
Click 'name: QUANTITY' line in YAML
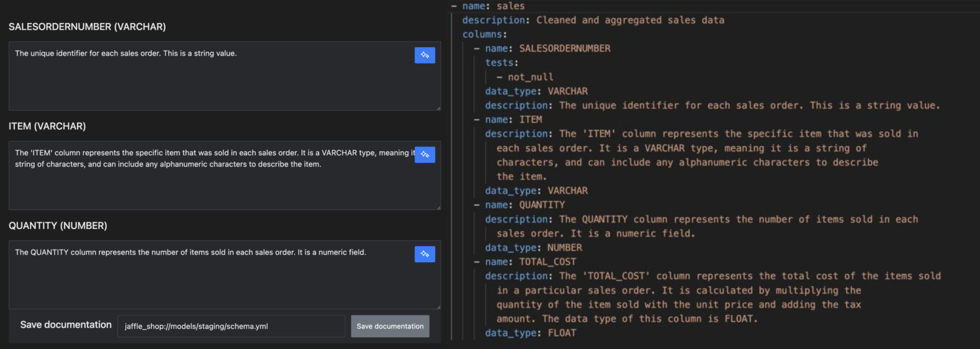click(x=519, y=205)
